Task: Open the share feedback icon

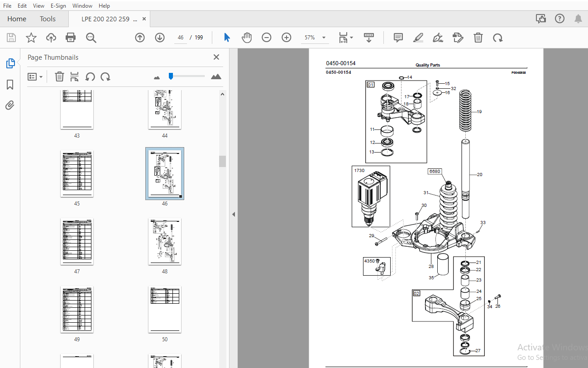Action: [x=540, y=19]
